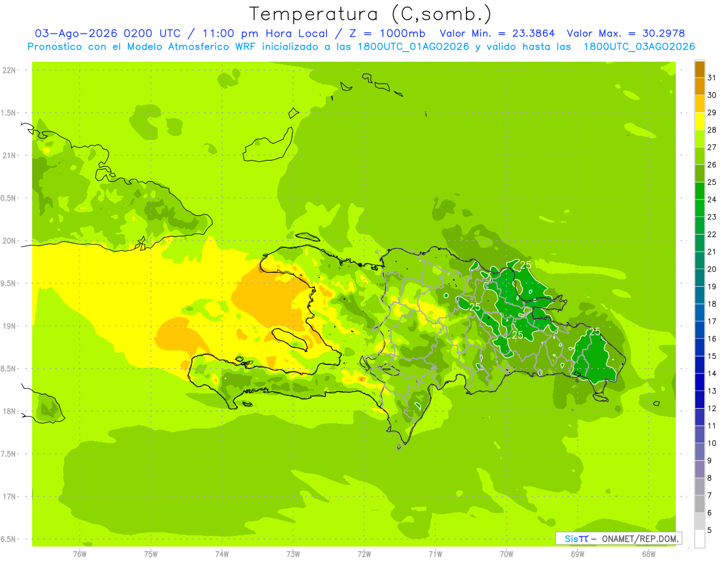
Task: Click the 74W longitude axis label
Action: click(222, 554)
